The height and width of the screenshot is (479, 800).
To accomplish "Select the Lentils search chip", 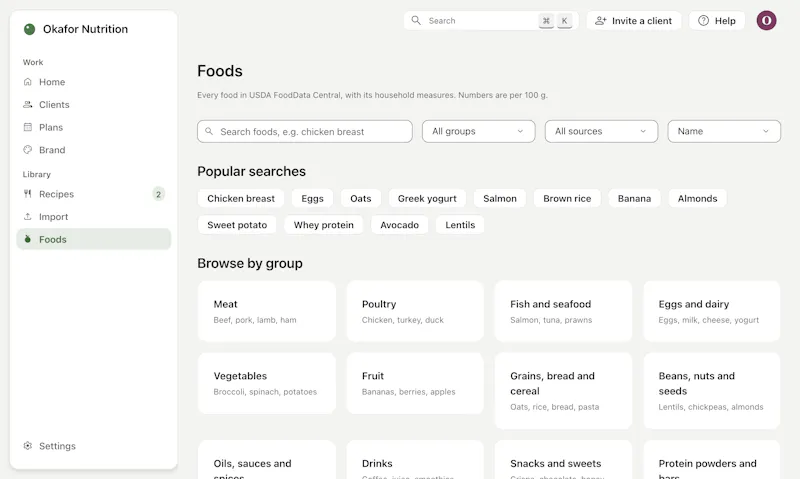I will 460,225.
